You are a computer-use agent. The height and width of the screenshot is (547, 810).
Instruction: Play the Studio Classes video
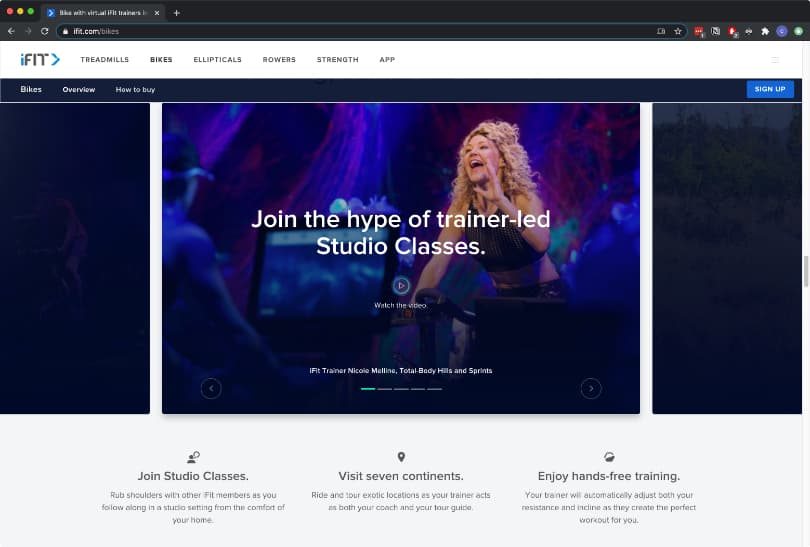pyautogui.click(x=401, y=286)
